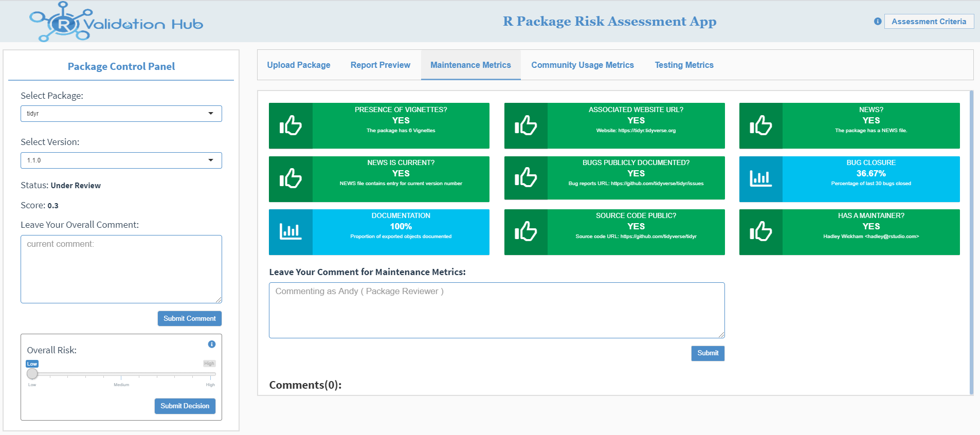The image size is (980, 435).
Task: Click the bug reports URL text
Action: click(x=636, y=184)
